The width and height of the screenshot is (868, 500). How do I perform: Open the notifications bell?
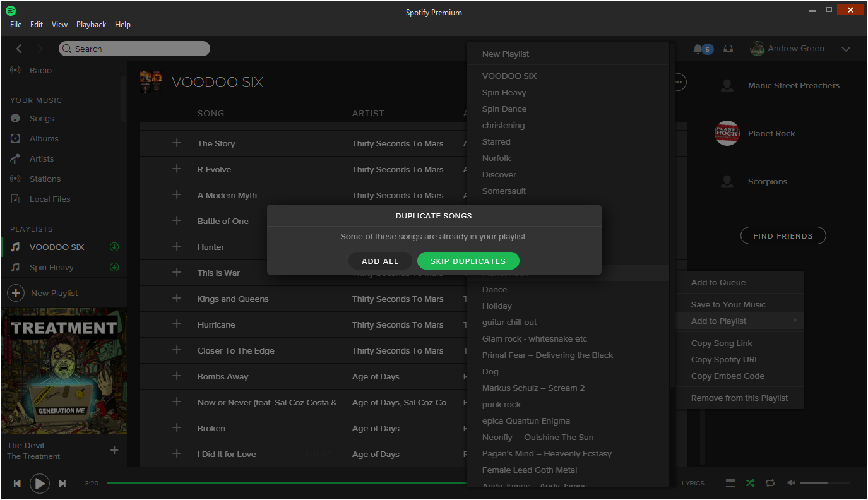click(698, 49)
